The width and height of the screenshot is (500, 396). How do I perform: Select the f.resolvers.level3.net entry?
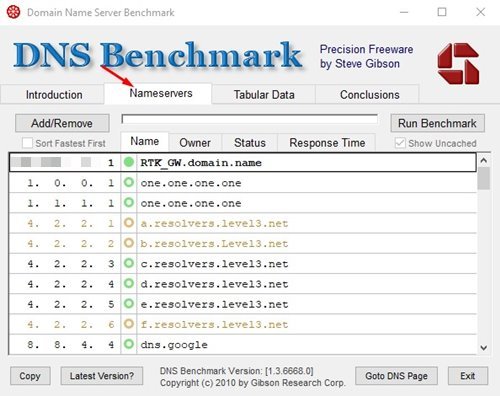(243, 324)
